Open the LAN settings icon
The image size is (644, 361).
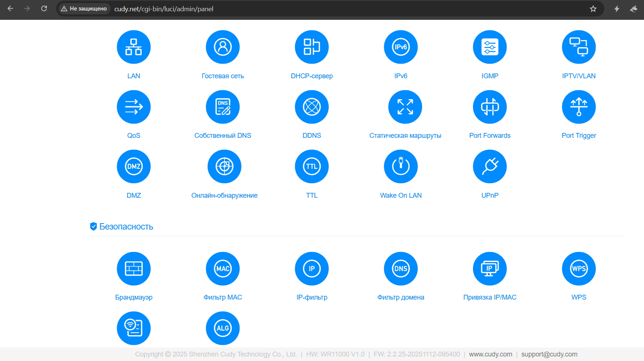[x=133, y=47]
